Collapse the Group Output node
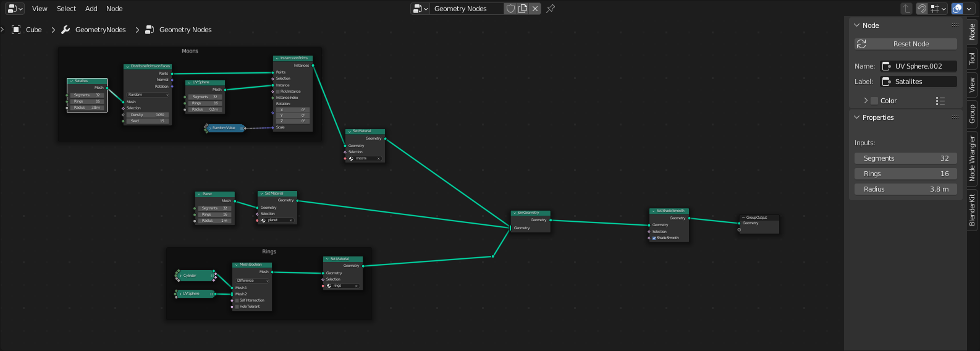The width and height of the screenshot is (980, 351). pos(743,218)
